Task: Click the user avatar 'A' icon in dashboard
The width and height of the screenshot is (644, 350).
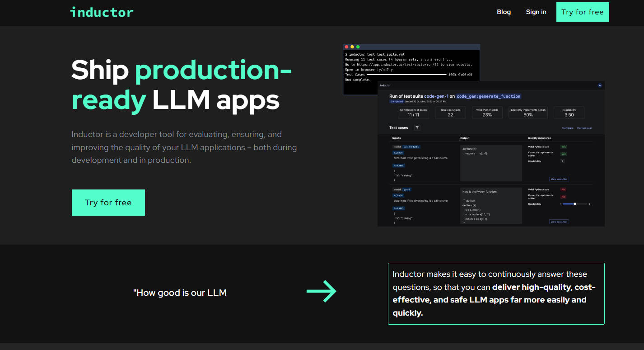Action: (600, 85)
